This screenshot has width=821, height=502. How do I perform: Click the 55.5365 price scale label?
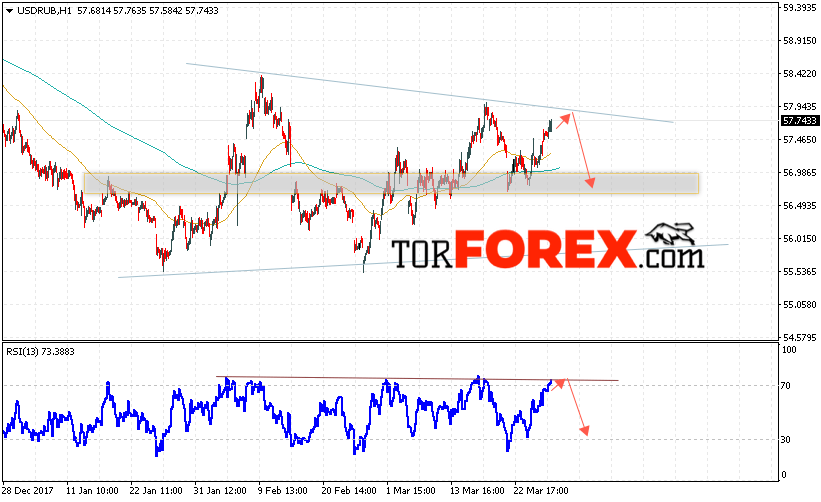[x=800, y=272]
